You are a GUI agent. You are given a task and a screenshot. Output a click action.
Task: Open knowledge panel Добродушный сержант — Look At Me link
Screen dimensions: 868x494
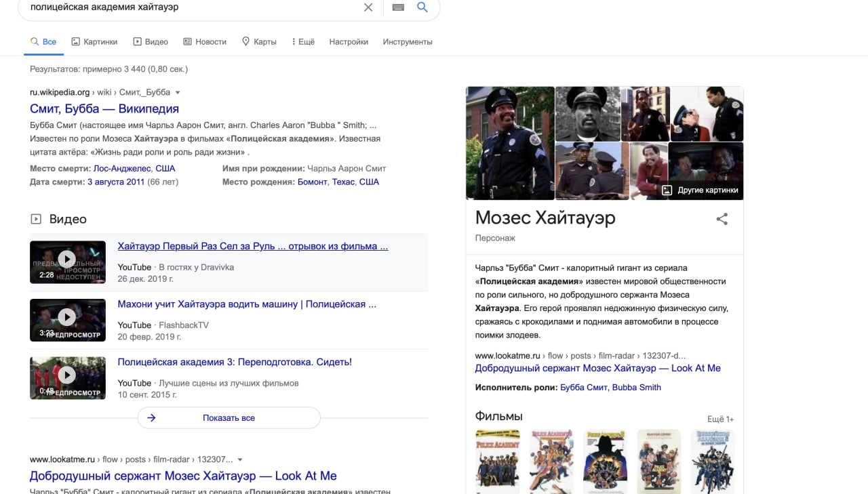click(x=597, y=368)
